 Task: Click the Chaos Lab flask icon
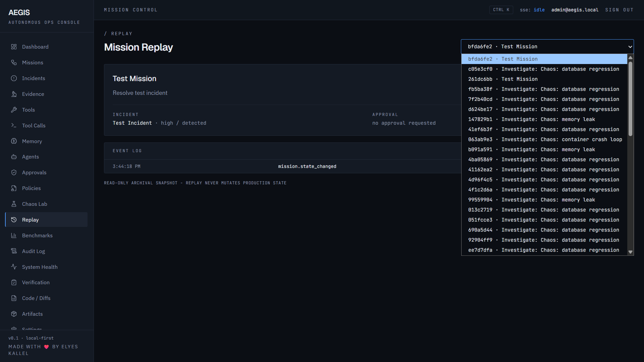[x=14, y=204]
